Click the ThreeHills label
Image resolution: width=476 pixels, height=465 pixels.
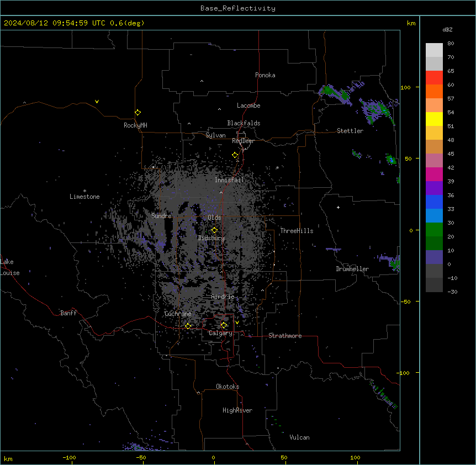coord(297,231)
